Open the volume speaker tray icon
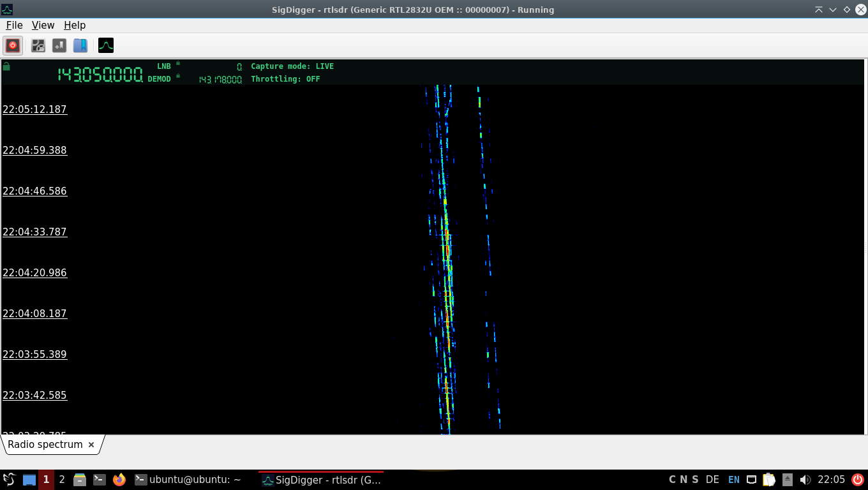 coord(805,480)
